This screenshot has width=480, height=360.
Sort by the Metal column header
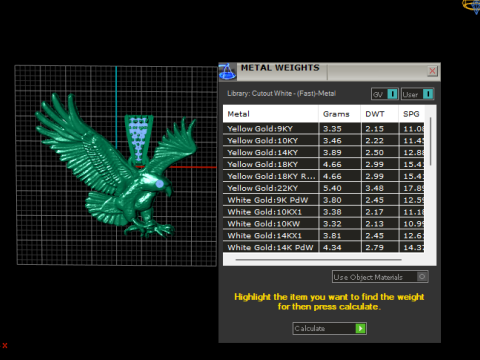click(x=270, y=114)
